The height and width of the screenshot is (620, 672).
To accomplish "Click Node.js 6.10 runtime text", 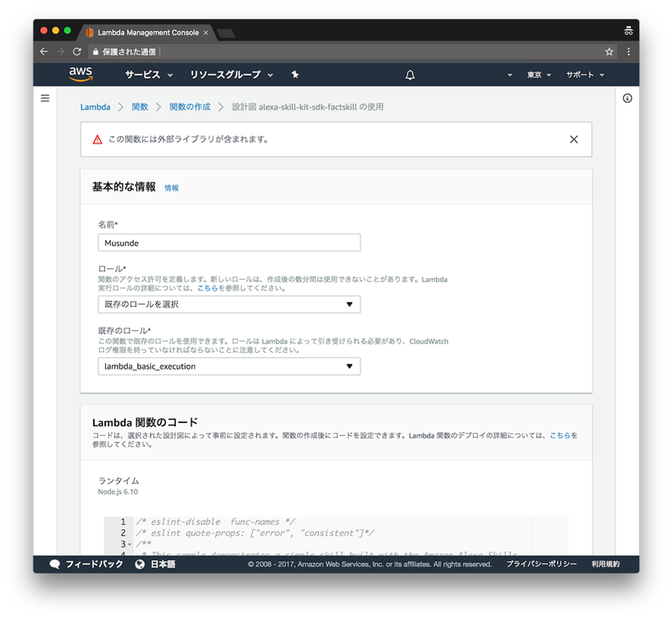I will point(118,491).
